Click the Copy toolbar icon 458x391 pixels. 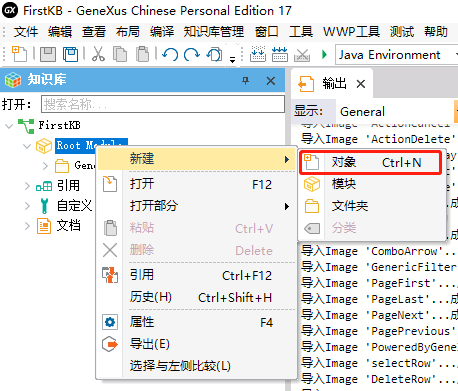120,54
